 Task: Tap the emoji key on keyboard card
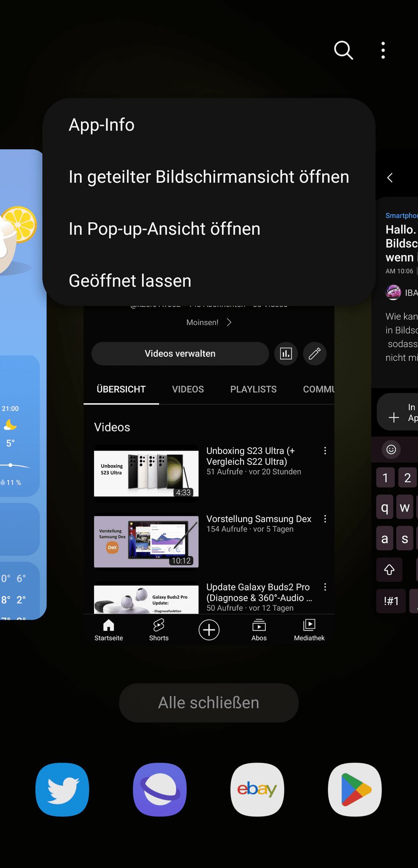391,450
